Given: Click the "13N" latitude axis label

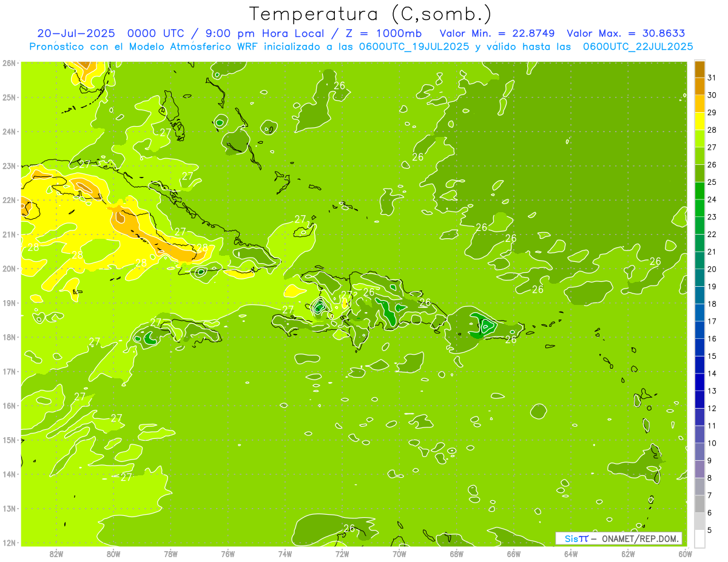Looking at the screenshot, I should 8,508.
